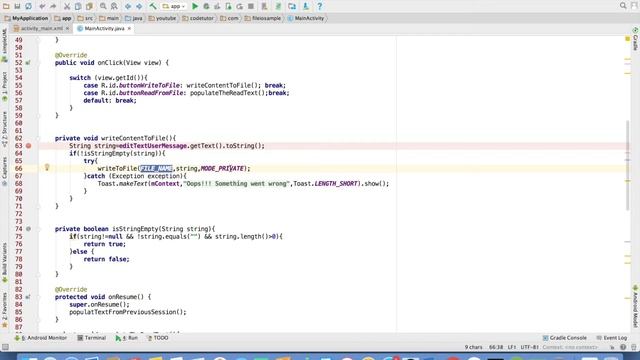Image resolution: width=640 pixels, height=360 pixels.
Task: Click the Replace search icon
Action: [x=114, y=6]
